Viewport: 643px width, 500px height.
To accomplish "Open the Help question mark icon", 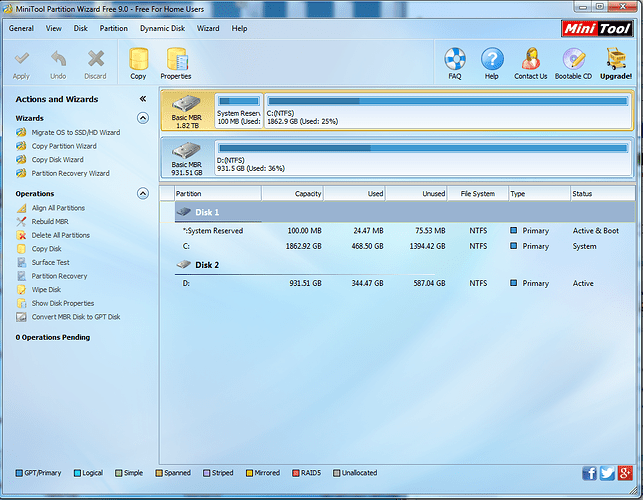I will pos(492,59).
